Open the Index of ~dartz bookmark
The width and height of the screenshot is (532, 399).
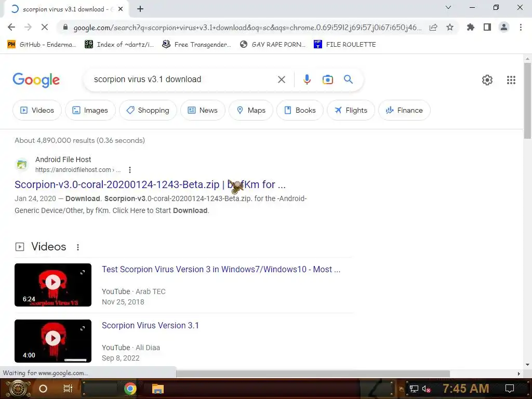pos(119,45)
